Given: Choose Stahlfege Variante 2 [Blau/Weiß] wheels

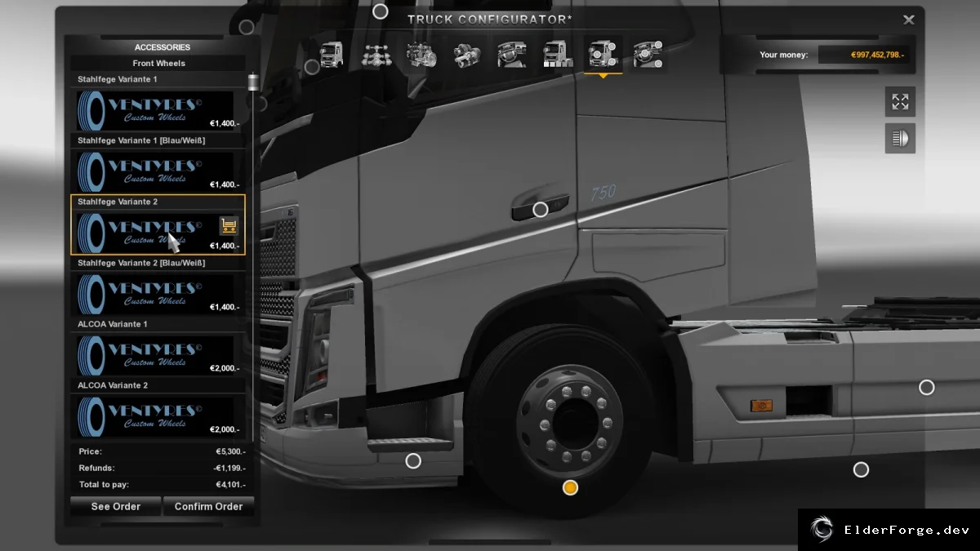Looking at the screenshot, I should pos(158,287).
